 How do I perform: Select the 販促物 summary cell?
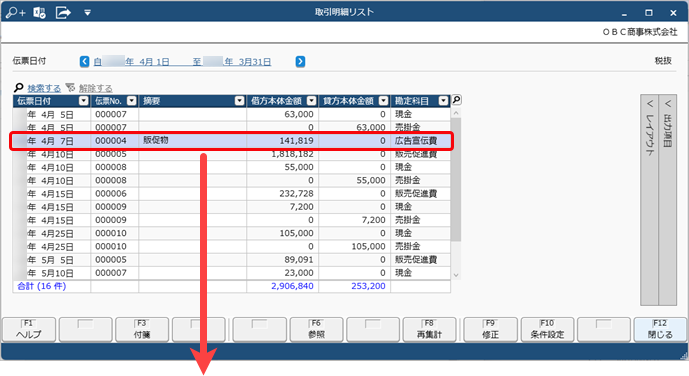(x=192, y=141)
